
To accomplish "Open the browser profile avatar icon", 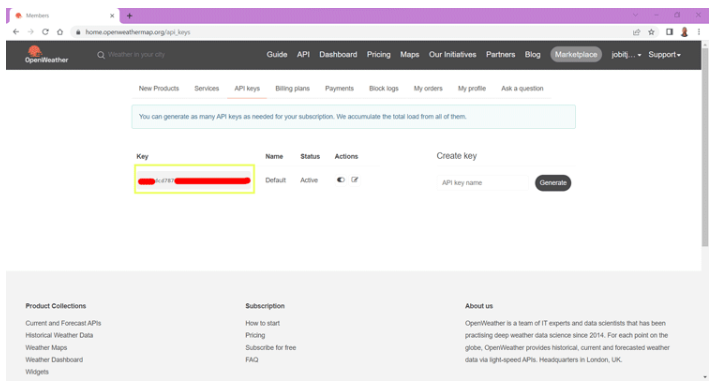I will pyautogui.click(x=684, y=32).
